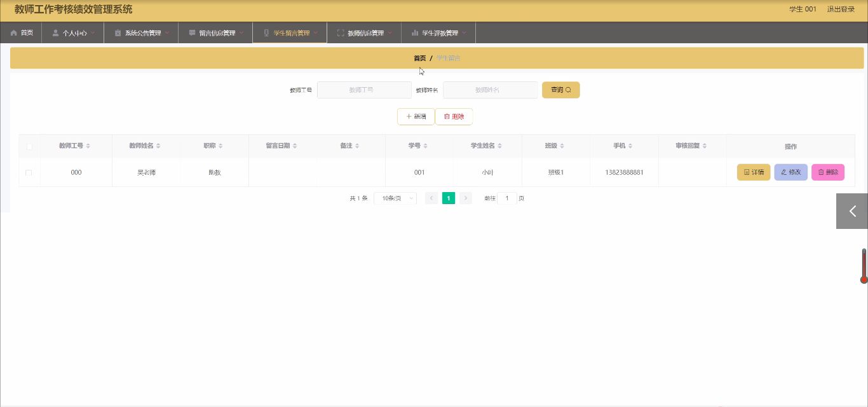
Task: Focus the 教师姓名 search input
Action: [491, 90]
